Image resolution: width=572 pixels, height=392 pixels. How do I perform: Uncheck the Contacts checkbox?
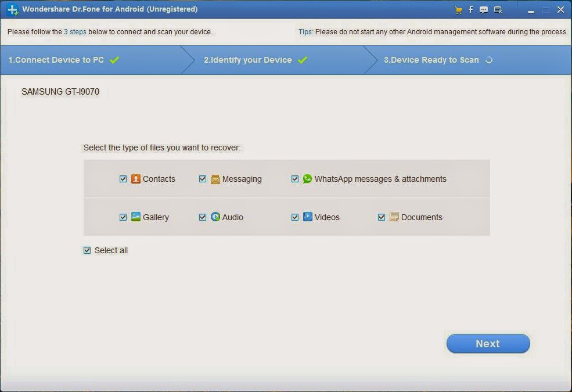point(123,179)
